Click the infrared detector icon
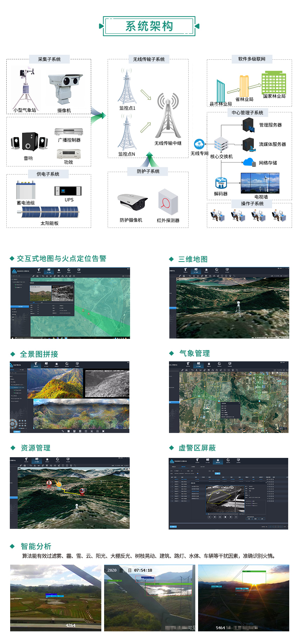The height and width of the screenshot is (644, 298). tap(168, 202)
